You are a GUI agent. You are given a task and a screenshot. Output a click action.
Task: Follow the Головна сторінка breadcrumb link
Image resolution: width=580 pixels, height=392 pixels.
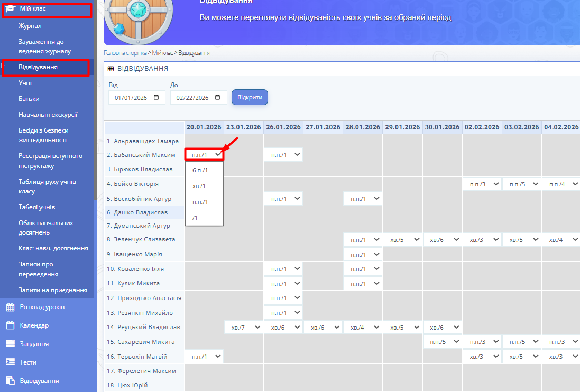pos(125,53)
